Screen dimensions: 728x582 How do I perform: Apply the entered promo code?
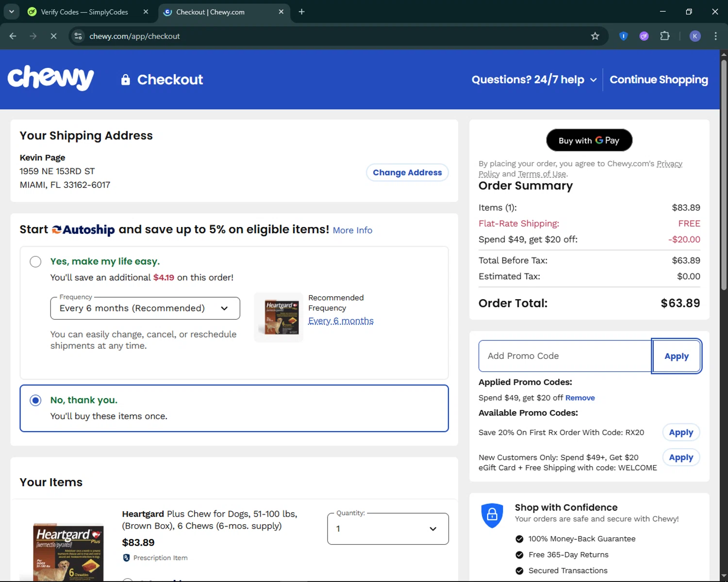(677, 356)
